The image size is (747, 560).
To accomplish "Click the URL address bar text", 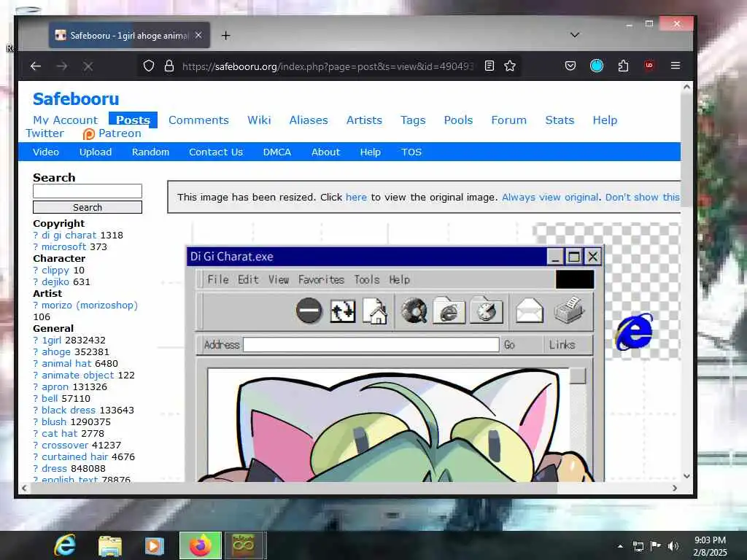I will pyautogui.click(x=328, y=66).
